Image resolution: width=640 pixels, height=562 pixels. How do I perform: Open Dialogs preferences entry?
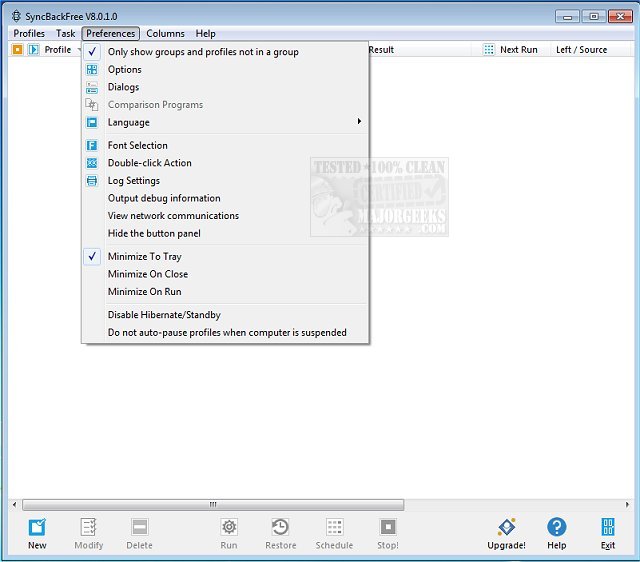tap(225, 87)
